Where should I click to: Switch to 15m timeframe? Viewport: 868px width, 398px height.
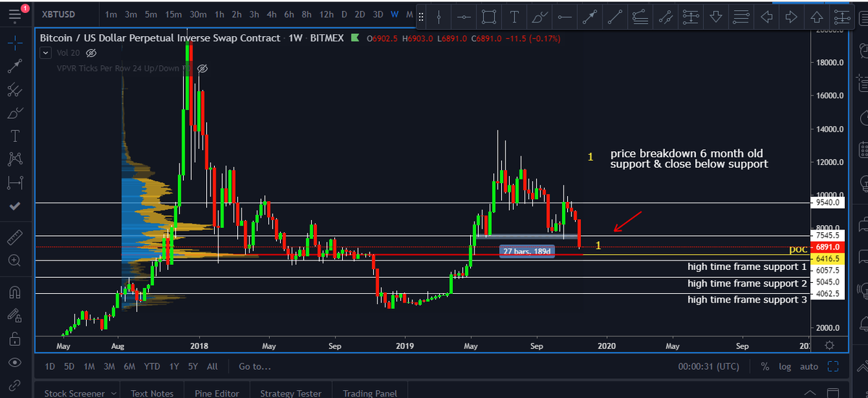[173, 14]
